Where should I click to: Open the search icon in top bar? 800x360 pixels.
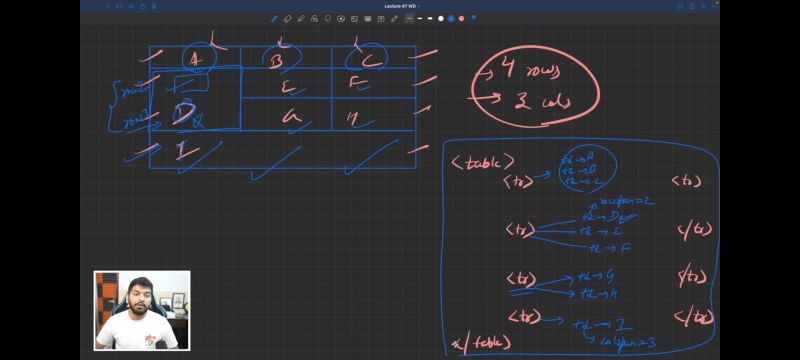(131, 6)
